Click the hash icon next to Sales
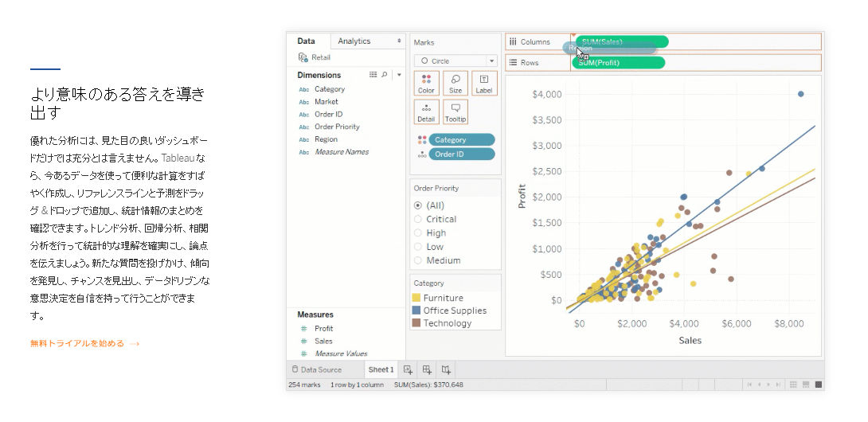This screenshot has width=868, height=422. pyautogui.click(x=303, y=342)
